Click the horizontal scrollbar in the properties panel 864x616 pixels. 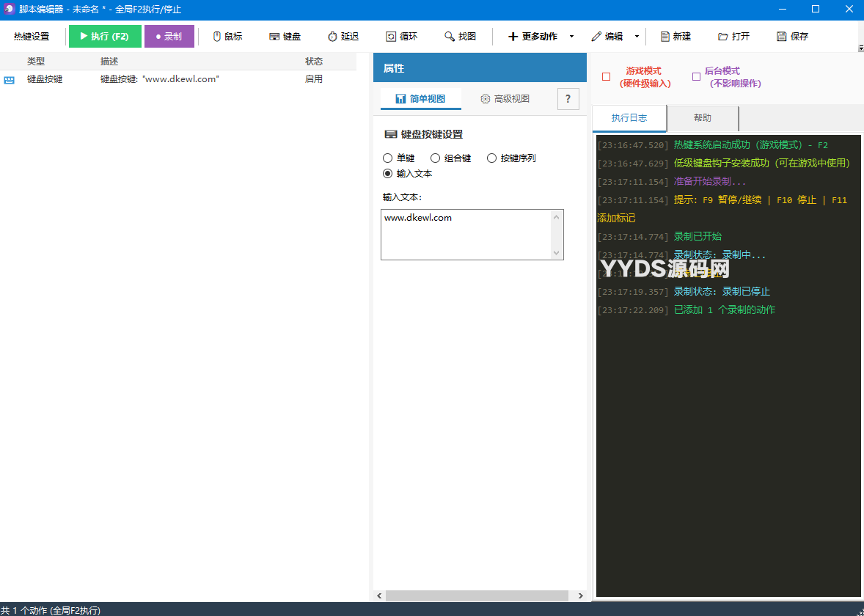(477, 596)
